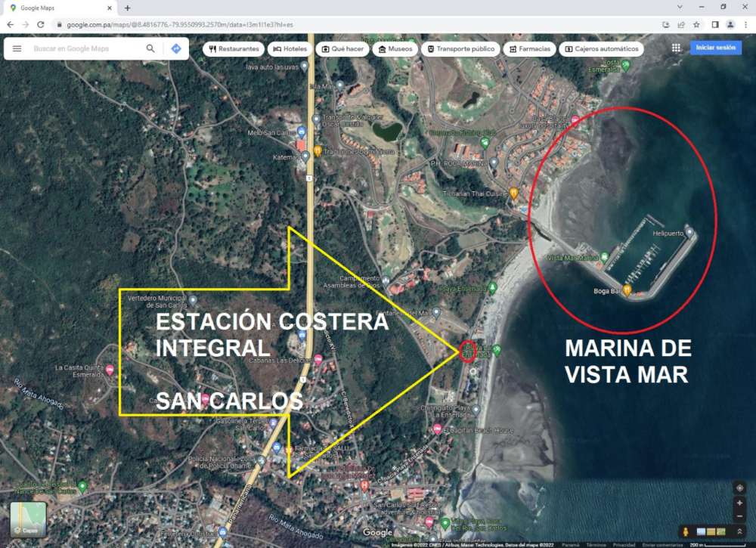Open directions with the blue arrow icon
756x548 pixels.
pos(176,48)
